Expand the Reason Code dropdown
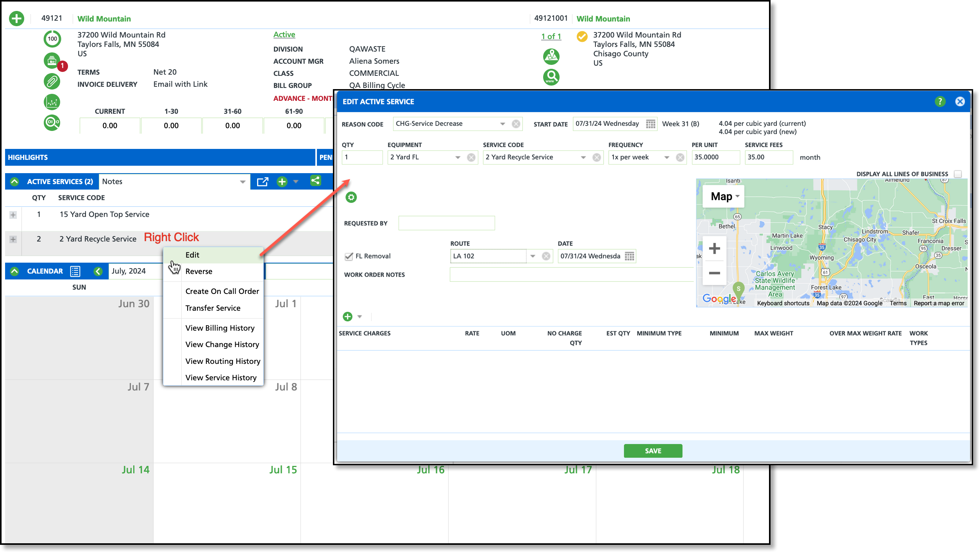 503,124
